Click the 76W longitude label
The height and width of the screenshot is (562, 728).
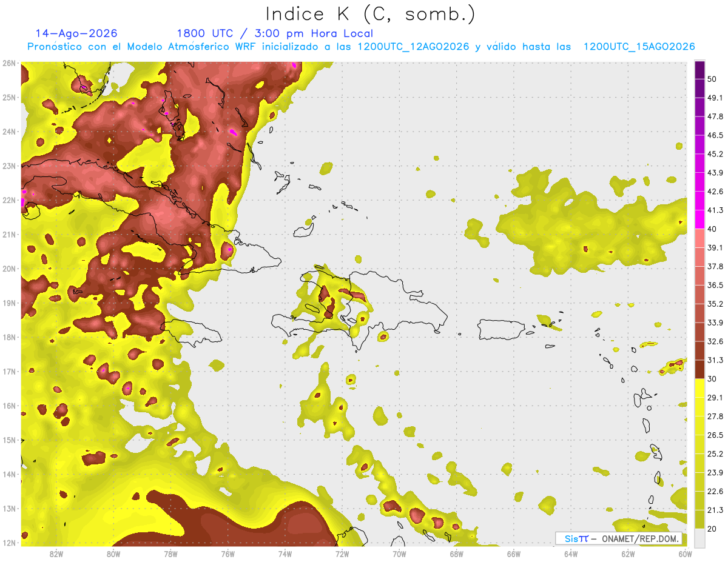[227, 554]
